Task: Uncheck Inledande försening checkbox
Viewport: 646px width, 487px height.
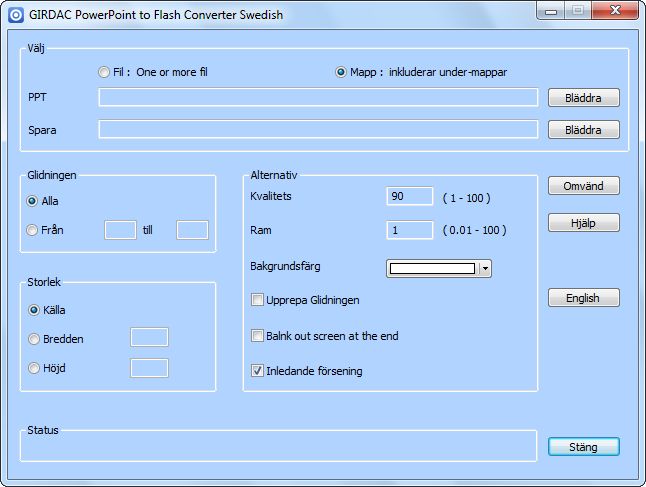Action: (x=257, y=371)
